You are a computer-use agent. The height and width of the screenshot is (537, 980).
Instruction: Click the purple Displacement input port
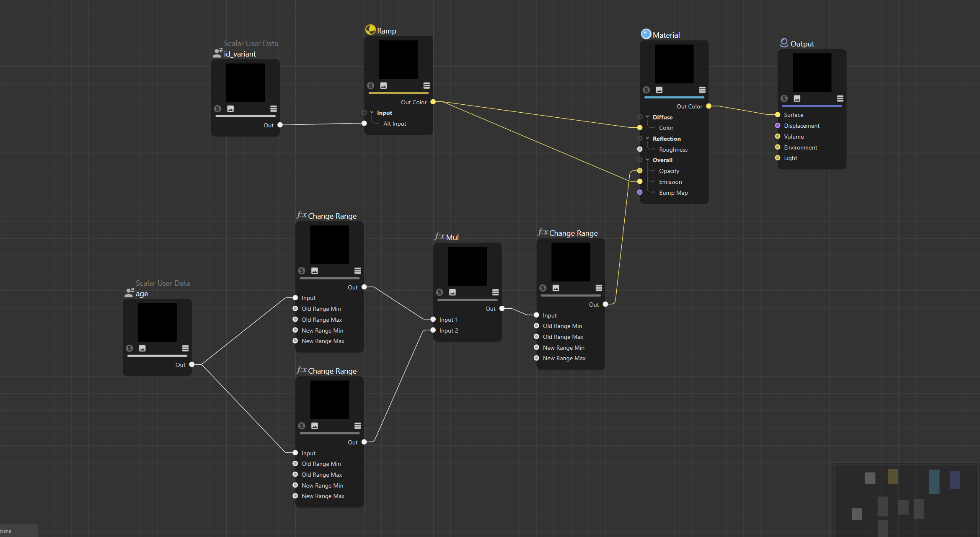pos(778,125)
